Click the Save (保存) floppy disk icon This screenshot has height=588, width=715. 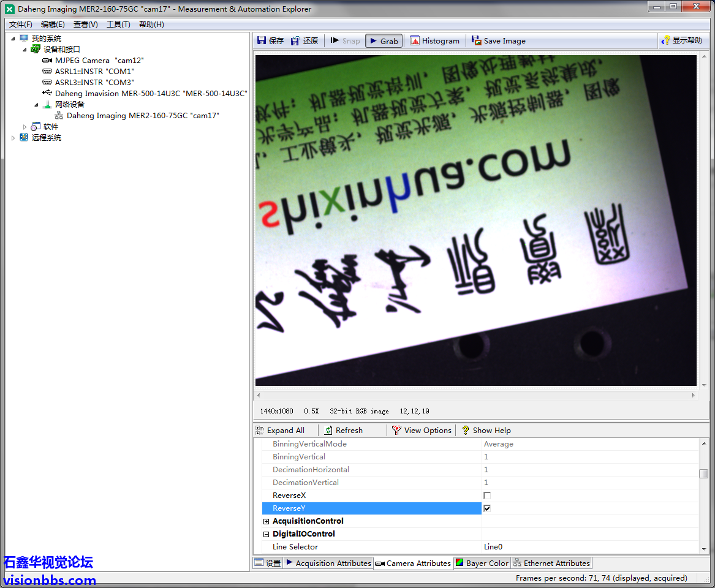(x=262, y=41)
